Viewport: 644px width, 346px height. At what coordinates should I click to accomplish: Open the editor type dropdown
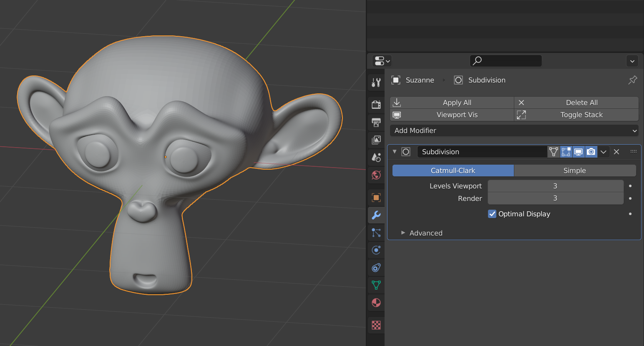tap(382, 61)
